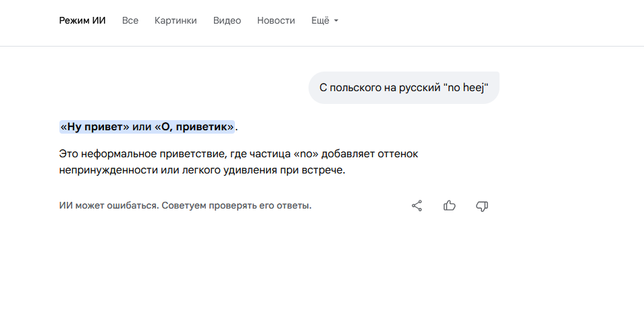Dislike the answer with thumbs down
644x322 pixels.
click(x=482, y=206)
